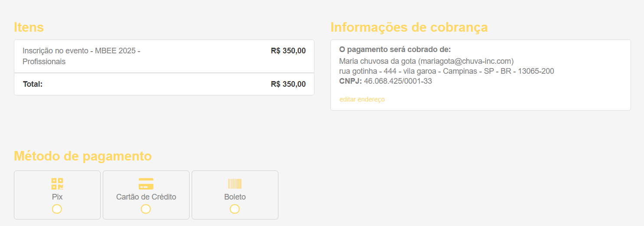Image resolution: width=644 pixels, height=226 pixels.
Task: Click the credit card icon
Action: tap(146, 184)
